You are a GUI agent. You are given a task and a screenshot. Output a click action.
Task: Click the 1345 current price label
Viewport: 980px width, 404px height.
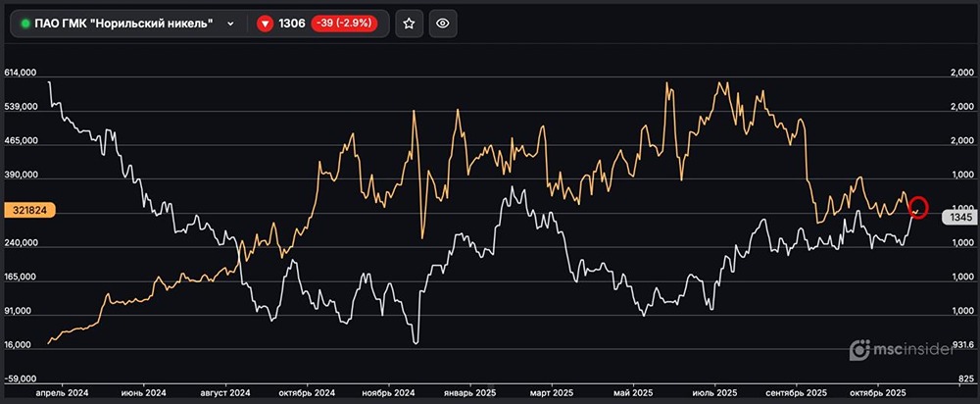tap(959, 218)
